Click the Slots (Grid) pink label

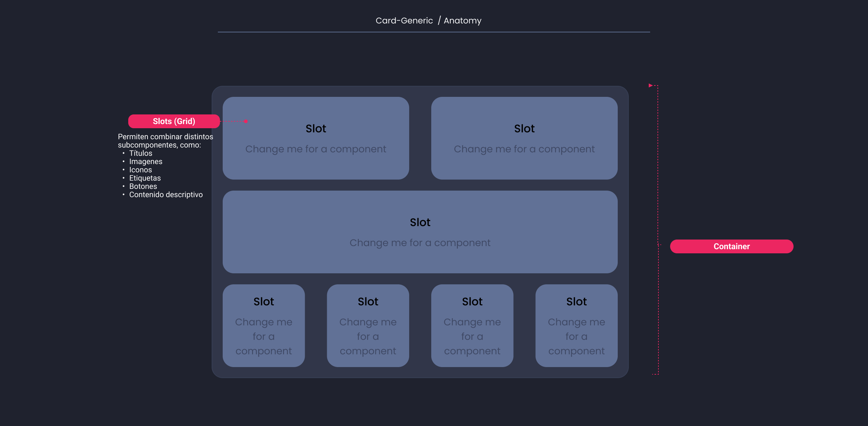point(174,121)
